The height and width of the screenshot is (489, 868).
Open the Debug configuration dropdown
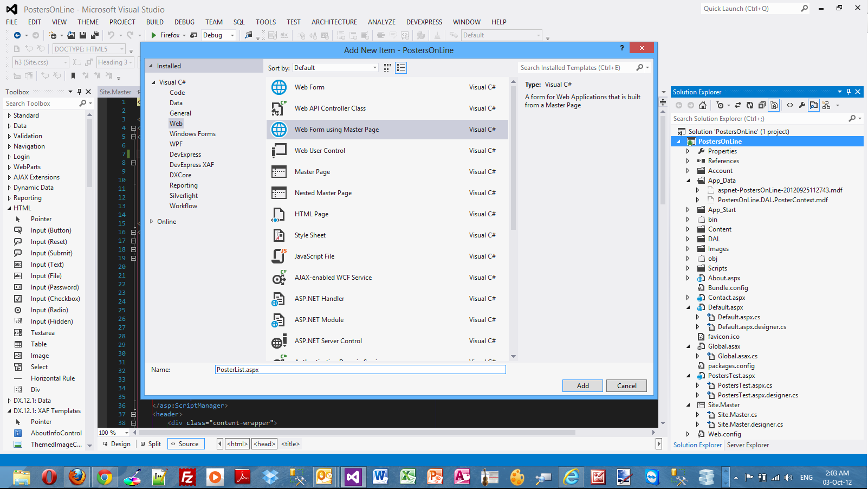click(x=218, y=35)
